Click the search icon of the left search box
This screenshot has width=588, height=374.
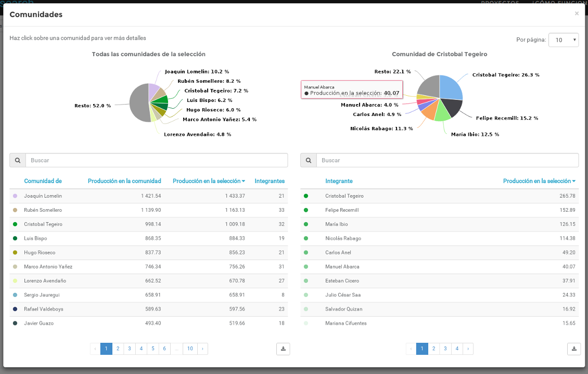coord(18,160)
